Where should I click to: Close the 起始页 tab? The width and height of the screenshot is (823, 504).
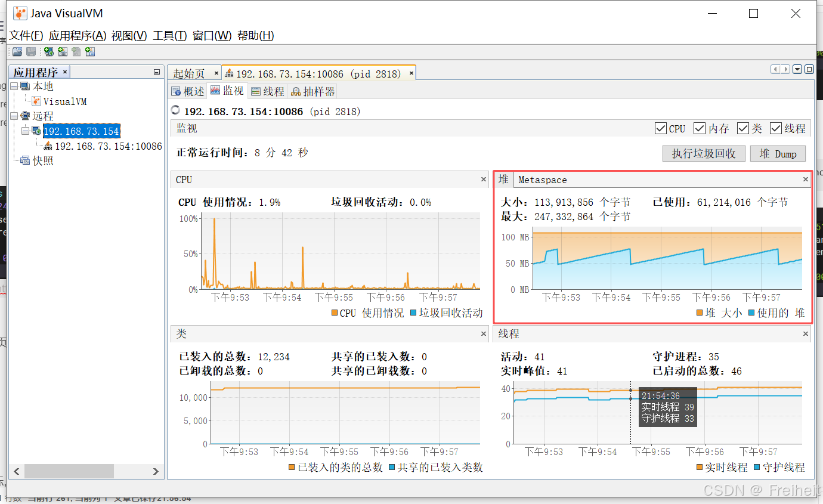click(x=216, y=73)
